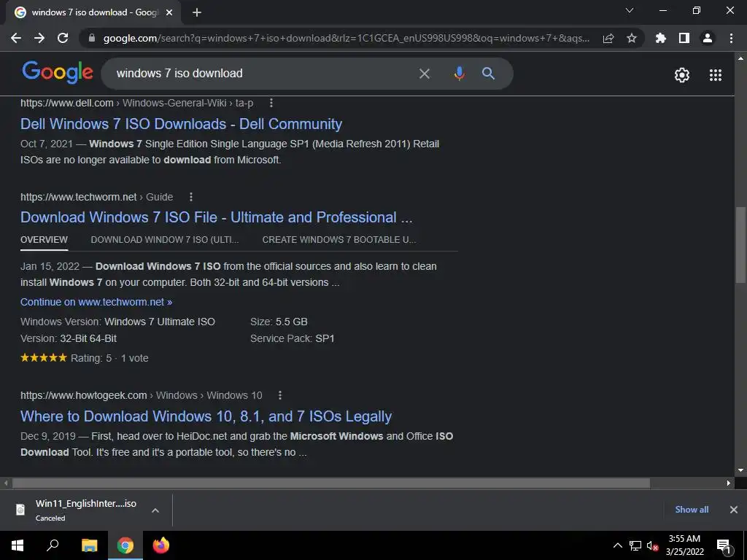Image resolution: width=747 pixels, height=560 pixels.
Task: Click the howtogeek.com URL breadcrumb
Action: pyautogui.click(x=141, y=395)
